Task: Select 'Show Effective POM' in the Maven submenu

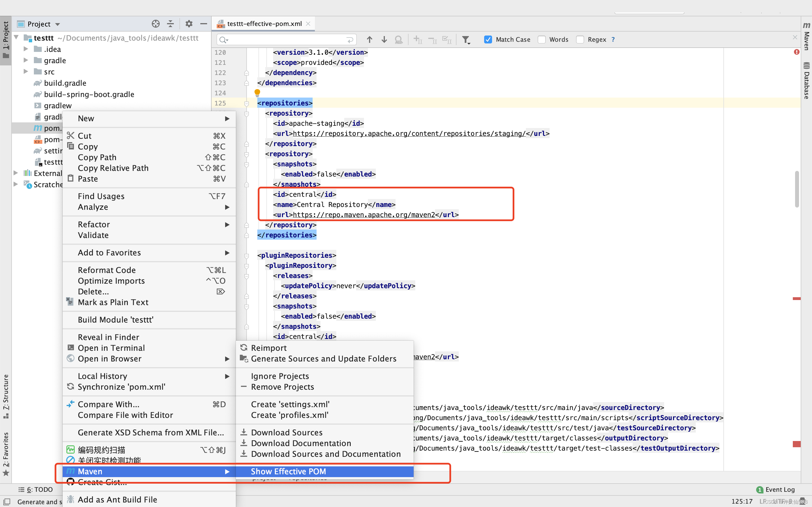Action: coord(289,471)
